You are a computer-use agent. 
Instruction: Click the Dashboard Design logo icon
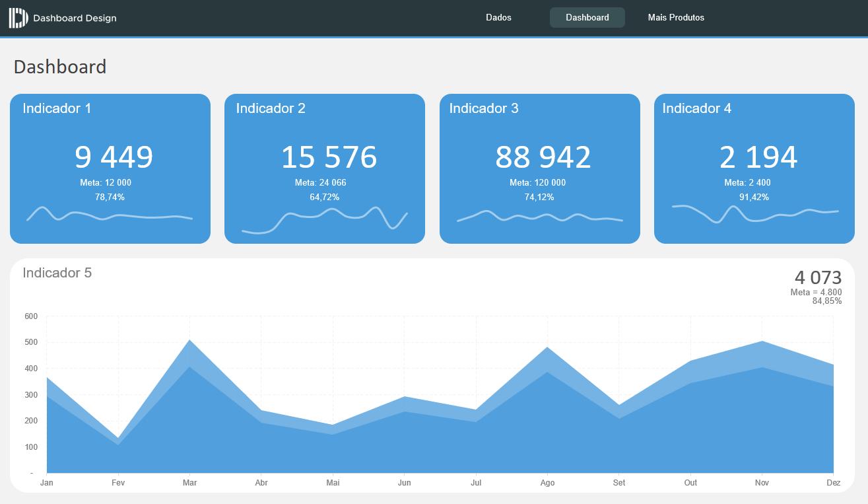(18, 18)
